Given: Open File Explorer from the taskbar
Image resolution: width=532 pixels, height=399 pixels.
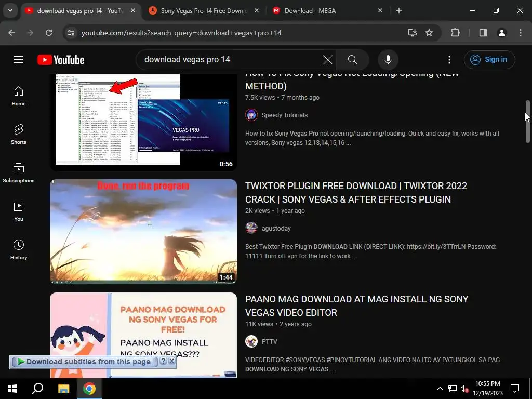Looking at the screenshot, I should point(63,389).
